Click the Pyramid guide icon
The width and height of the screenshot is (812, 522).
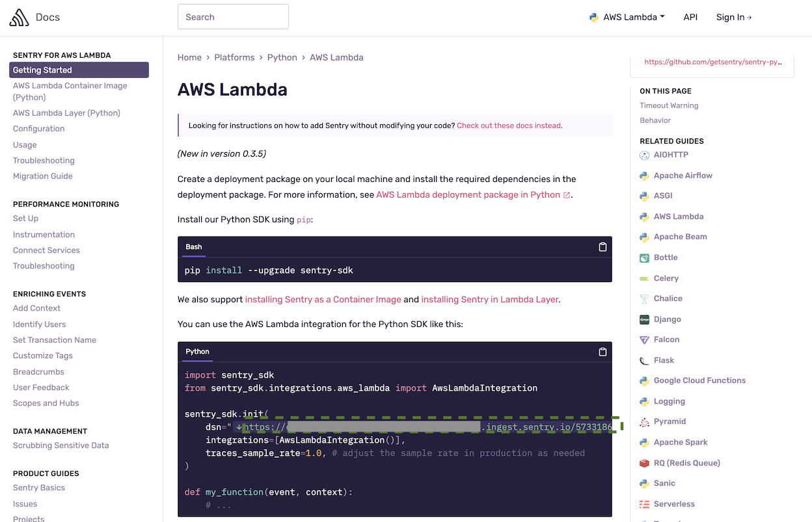(644, 422)
